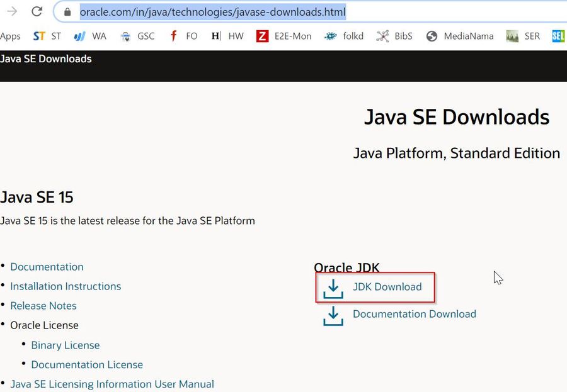Click the JDK Download arrow icon

point(333,288)
